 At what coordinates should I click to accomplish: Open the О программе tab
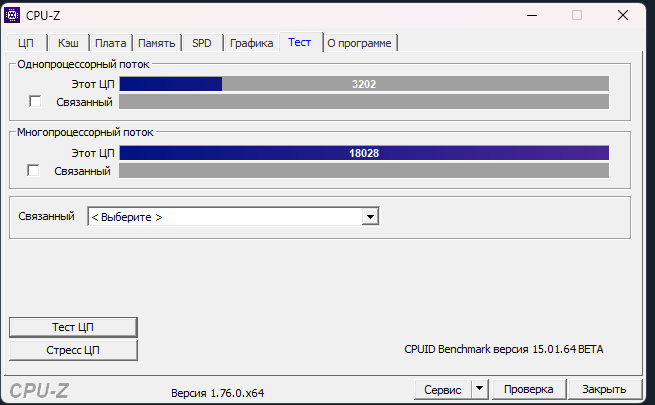[x=359, y=43]
